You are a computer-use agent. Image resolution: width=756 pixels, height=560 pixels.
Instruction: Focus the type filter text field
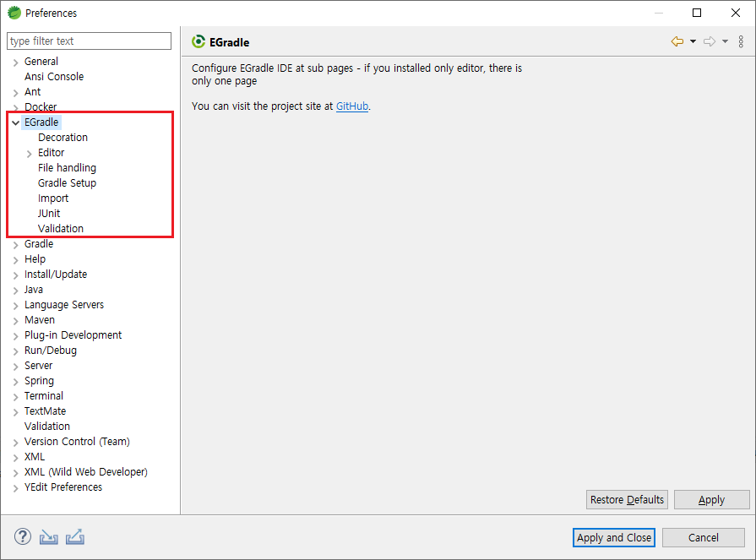point(90,41)
